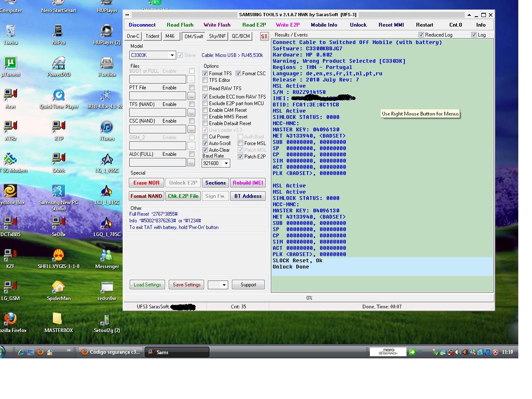Open the PowerDVD desktop shortcut

pyautogui.click(x=59, y=66)
